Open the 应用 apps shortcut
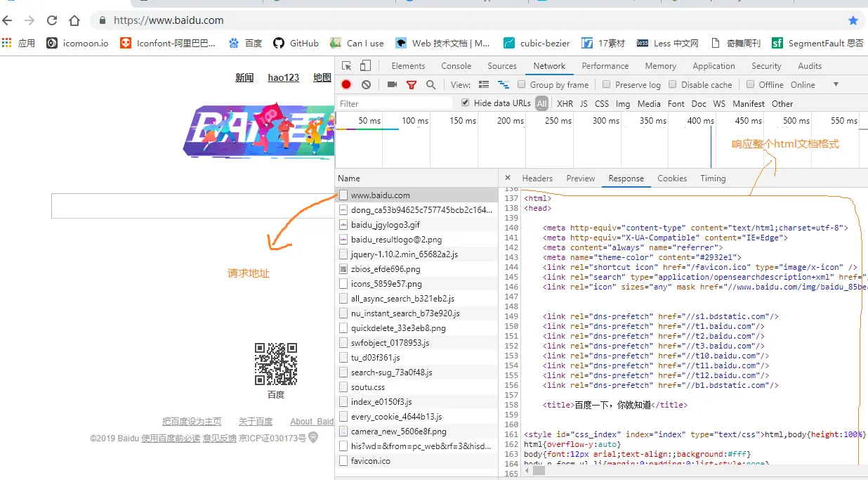This screenshot has width=868, height=480. click(x=18, y=43)
